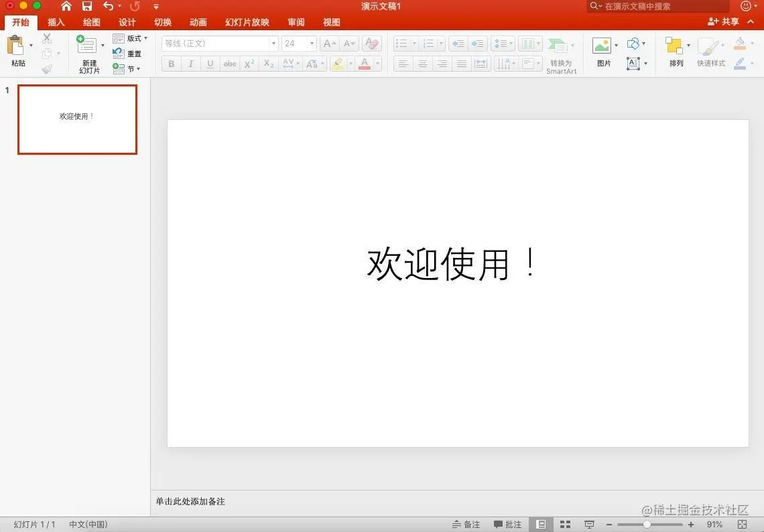Switch to the 插入 ribbon tab
The height and width of the screenshot is (532, 764).
[x=56, y=21]
